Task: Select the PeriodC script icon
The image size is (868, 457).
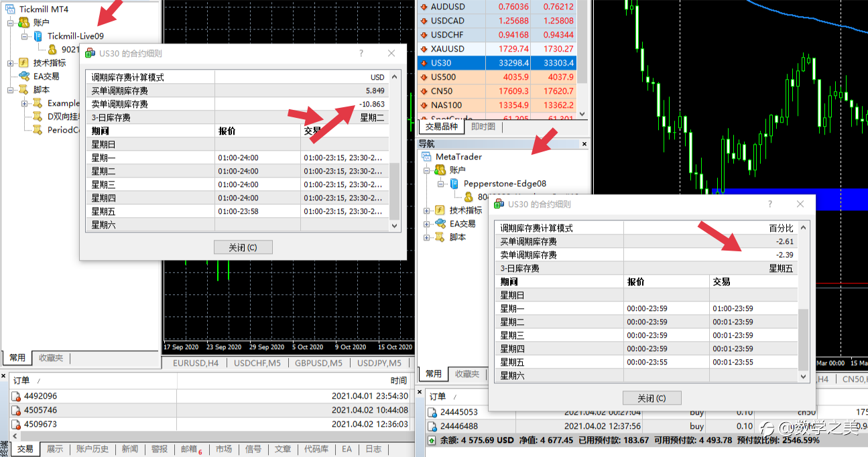Action: coord(38,130)
